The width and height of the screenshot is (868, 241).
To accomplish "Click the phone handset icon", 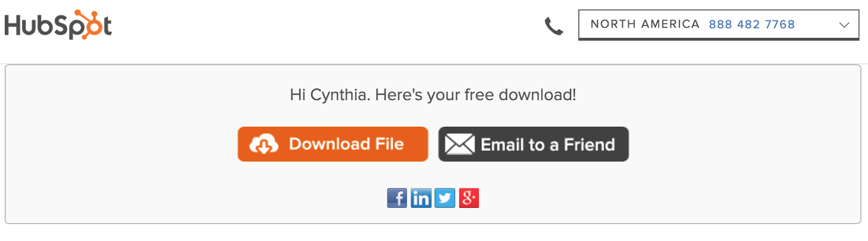I will click(554, 26).
